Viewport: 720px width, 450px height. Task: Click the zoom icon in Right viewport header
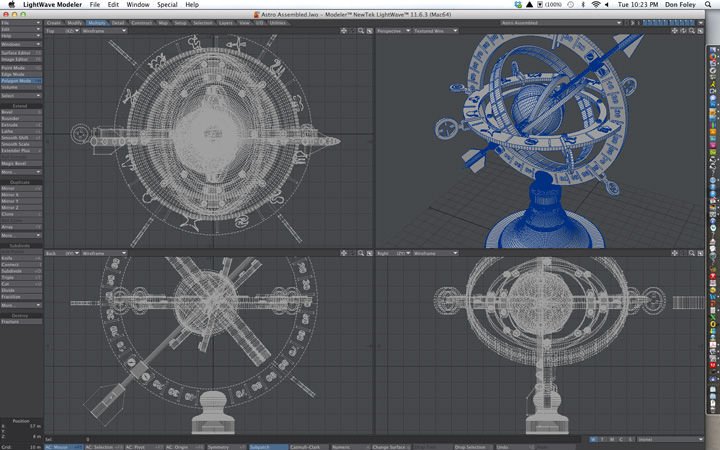tap(690, 254)
